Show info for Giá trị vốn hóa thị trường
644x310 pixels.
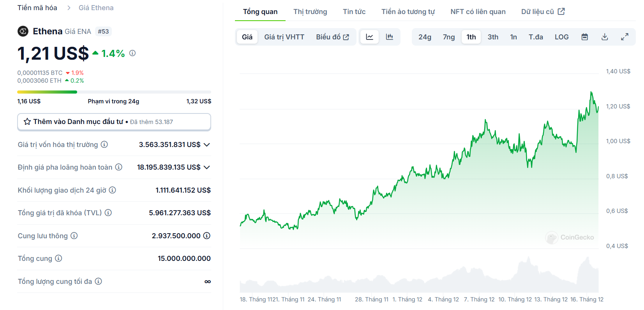(x=104, y=144)
